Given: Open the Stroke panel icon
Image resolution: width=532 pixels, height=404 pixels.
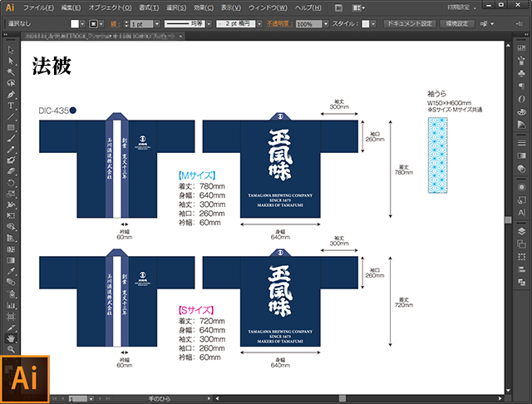Looking at the screenshot, I should pos(521,143).
